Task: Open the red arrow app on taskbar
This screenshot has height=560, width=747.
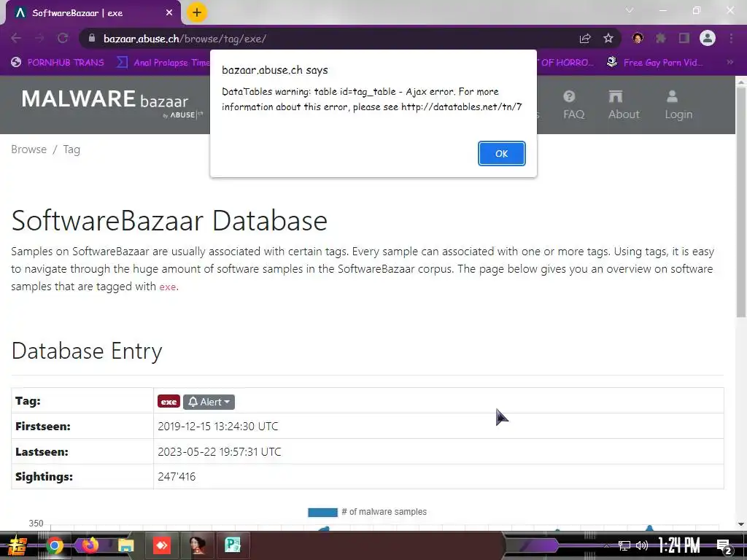Action: (x=162, y=545)
